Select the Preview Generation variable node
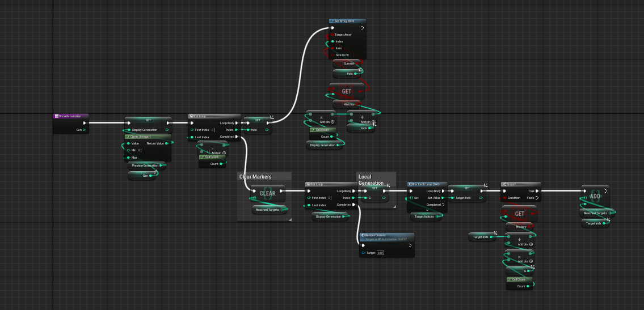The width and height of the screenshot is (644, 310). tap(146, 165)
